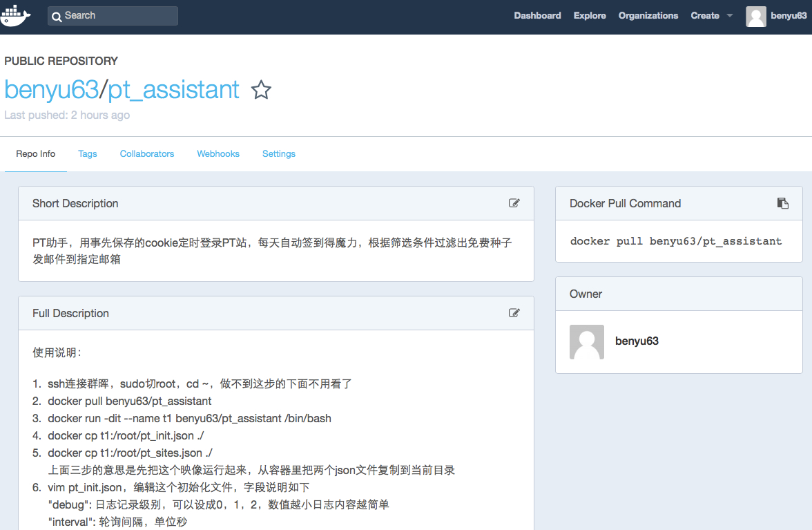
Task: Open the benyu63 account menu
Action: (789, 15)
